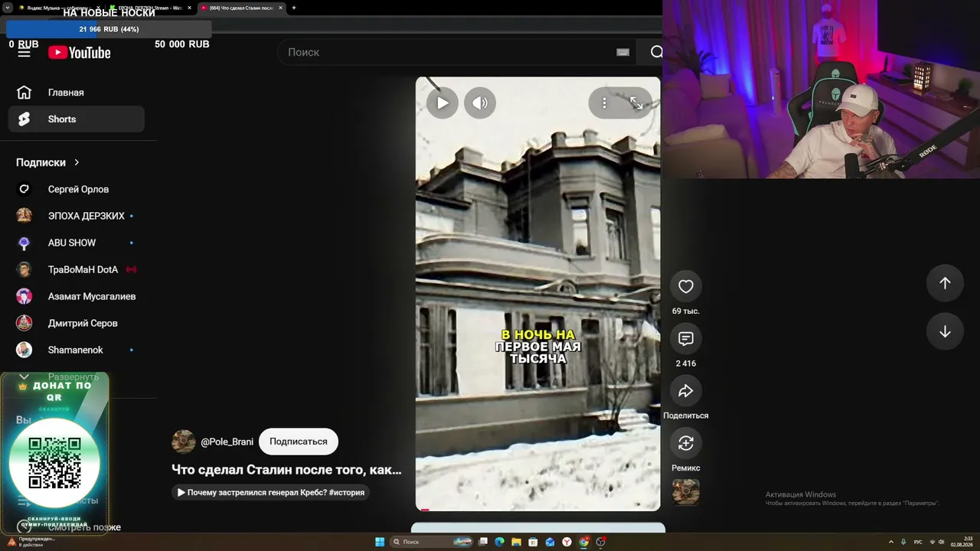Open the YouTube guide hamburger menu
The width and height of the screenshot is (980, 551).
24,52
